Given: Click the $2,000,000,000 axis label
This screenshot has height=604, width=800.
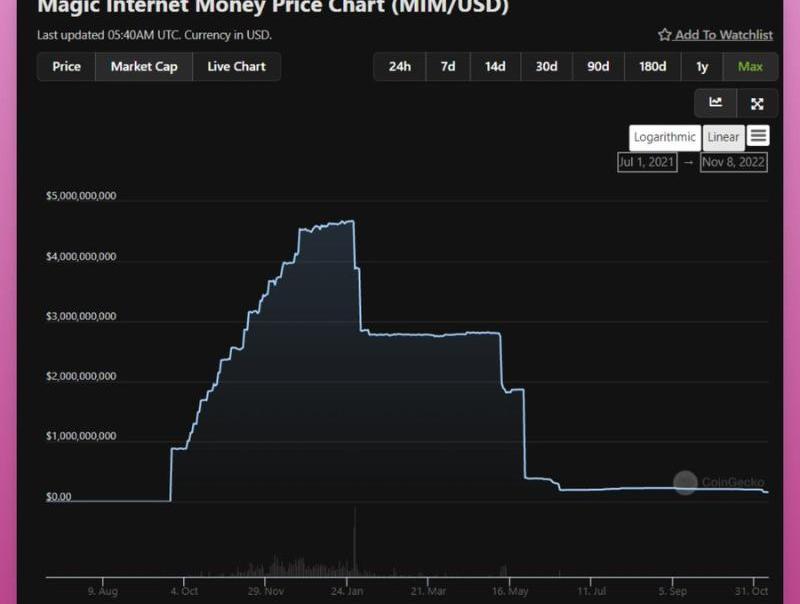Looking at the screenshot, I should click(81, 376).
